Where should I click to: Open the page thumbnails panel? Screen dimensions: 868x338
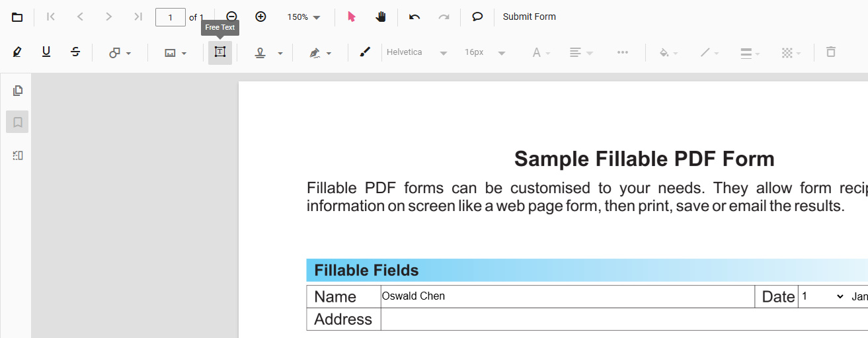click(x=18, y=91)
